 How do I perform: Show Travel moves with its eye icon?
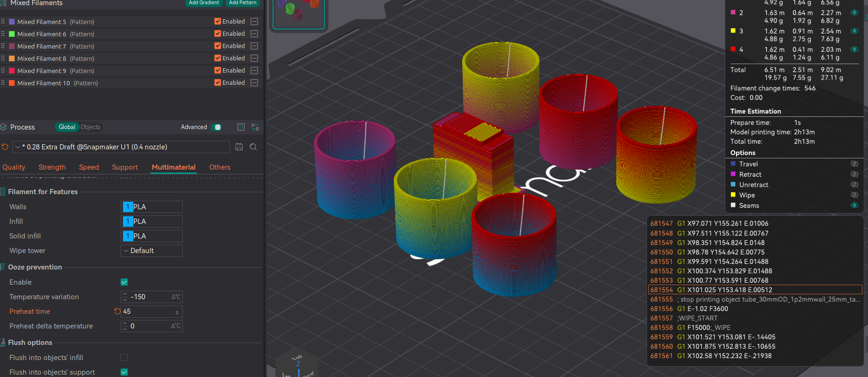(x=854, y=164)
